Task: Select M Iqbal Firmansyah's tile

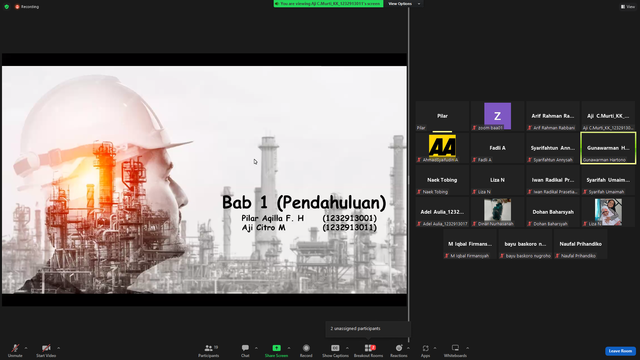Action: coord(470,244)
